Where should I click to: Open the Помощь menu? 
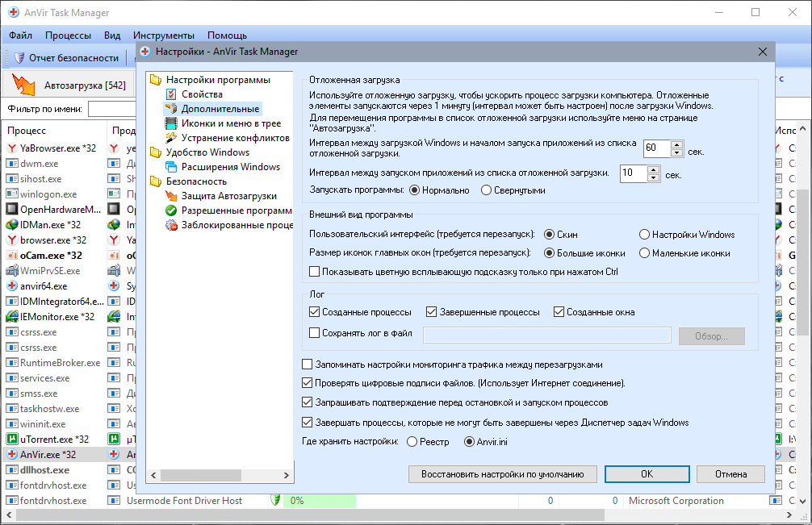(227, 35)
